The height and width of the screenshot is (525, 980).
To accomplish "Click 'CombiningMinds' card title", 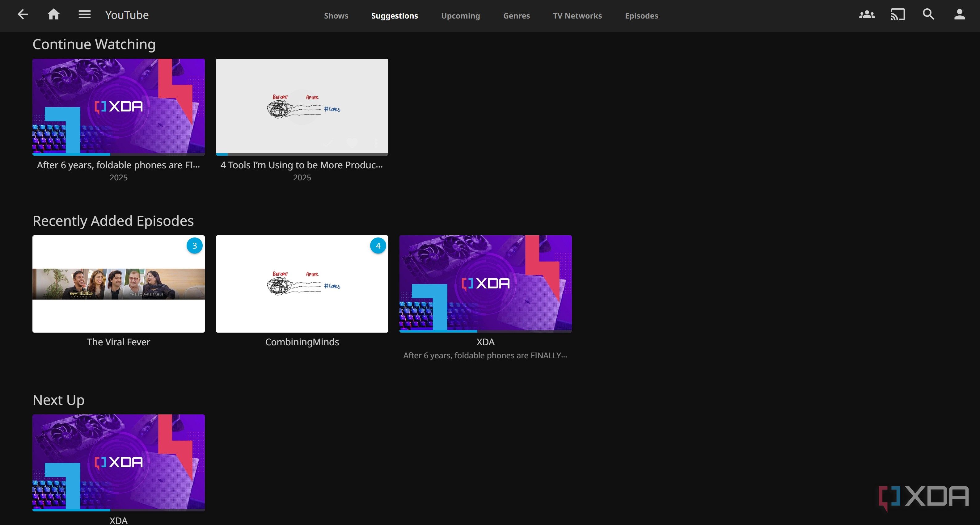I will click(x=302, y=342).
